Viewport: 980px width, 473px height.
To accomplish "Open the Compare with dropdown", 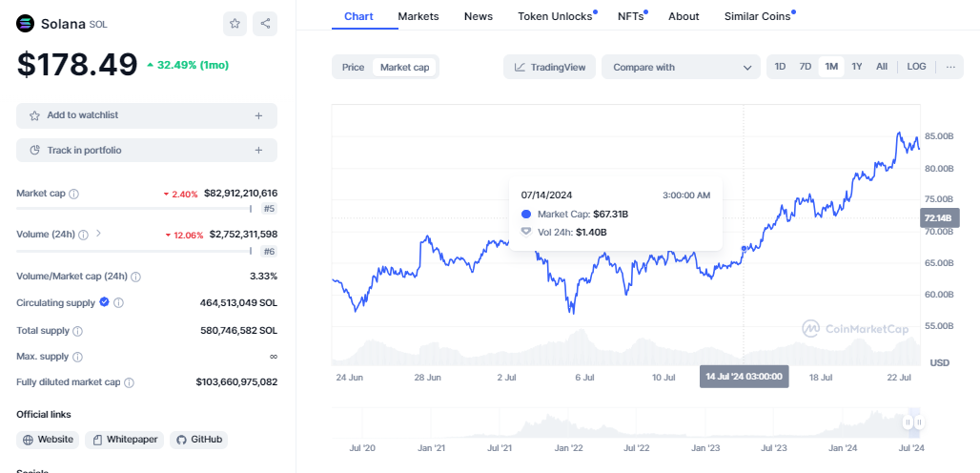I will tap(681, 67).
